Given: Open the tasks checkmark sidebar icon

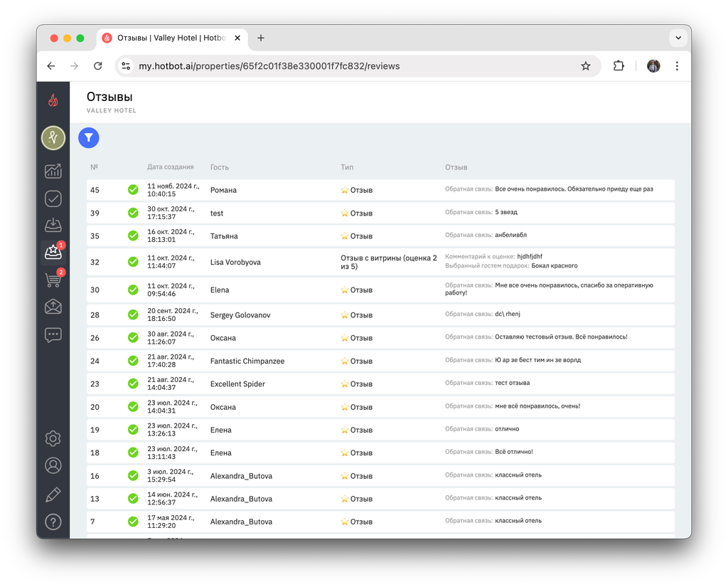Looking at the screenshot, I should tap(53, 199).
